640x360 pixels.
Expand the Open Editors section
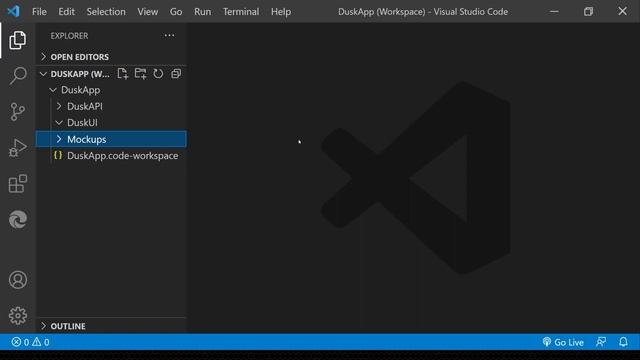43,57
